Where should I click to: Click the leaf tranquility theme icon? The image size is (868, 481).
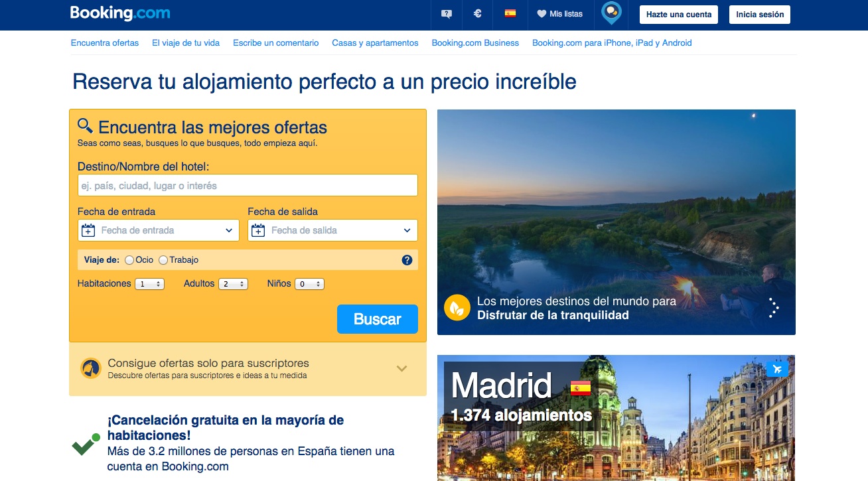457,308
